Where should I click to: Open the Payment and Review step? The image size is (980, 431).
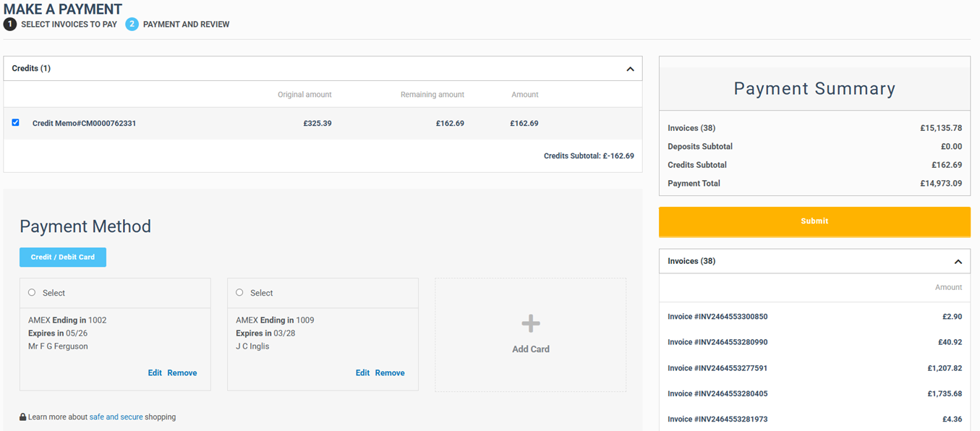(x=186, y=25)
